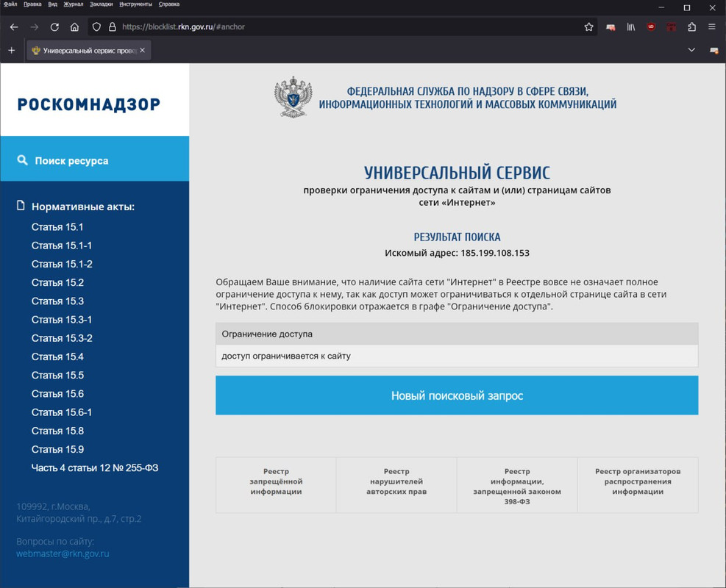Click the Нормативные акты heading
The width and height of the screenshot is (726, 588).
point(83,207)
